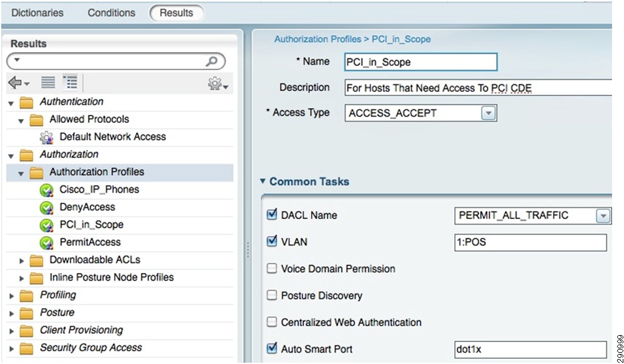Open the Conditions tab
624x364 pixels.
click(x=111, y=13)
